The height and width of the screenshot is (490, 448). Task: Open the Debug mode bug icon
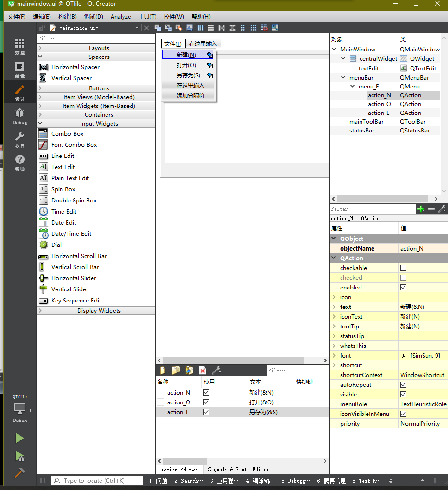19,116
